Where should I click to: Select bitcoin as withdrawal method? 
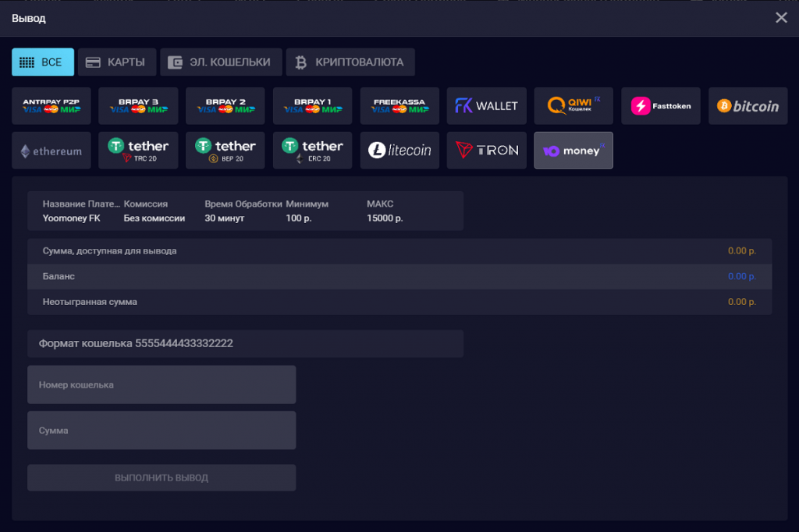[748, 106]
